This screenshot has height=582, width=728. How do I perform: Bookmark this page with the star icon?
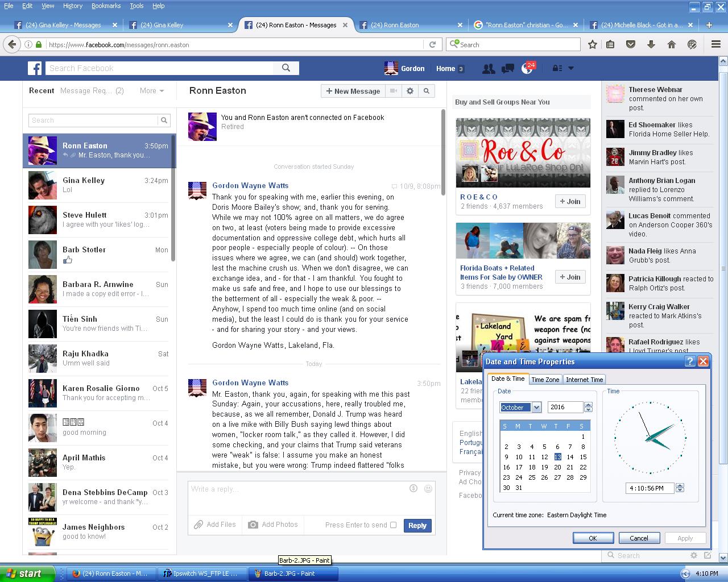click(x=592, y=44)
